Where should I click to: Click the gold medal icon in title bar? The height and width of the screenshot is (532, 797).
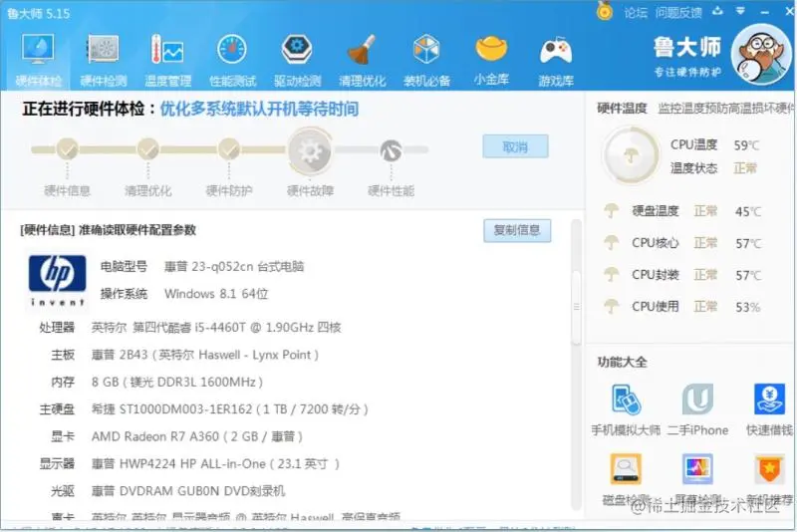(x=605, y=11)
